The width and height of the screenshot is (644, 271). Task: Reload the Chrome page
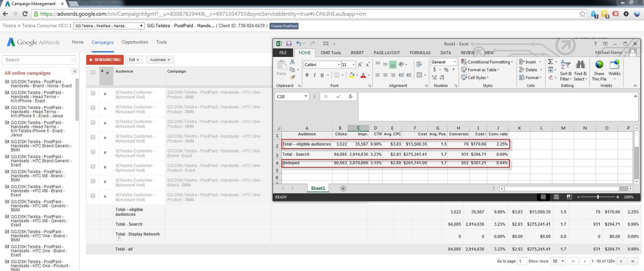tap(25, 14)
